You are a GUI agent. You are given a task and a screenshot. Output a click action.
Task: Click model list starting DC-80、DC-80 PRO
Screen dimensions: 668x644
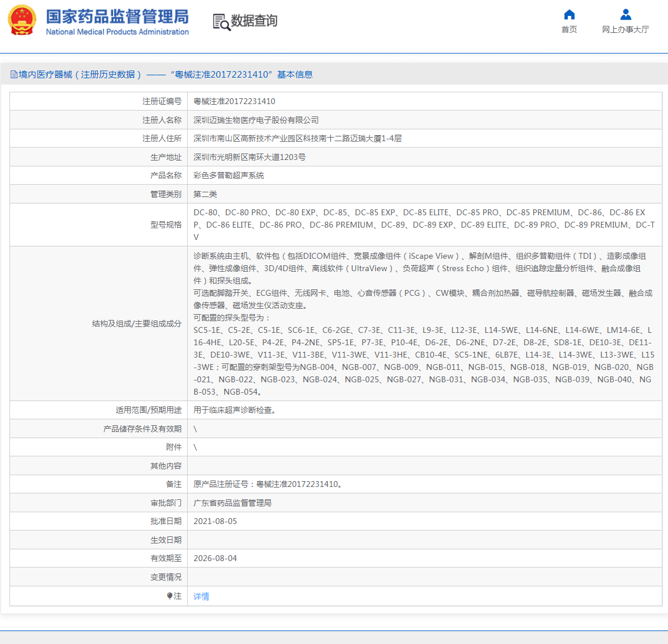click(424, 225)
